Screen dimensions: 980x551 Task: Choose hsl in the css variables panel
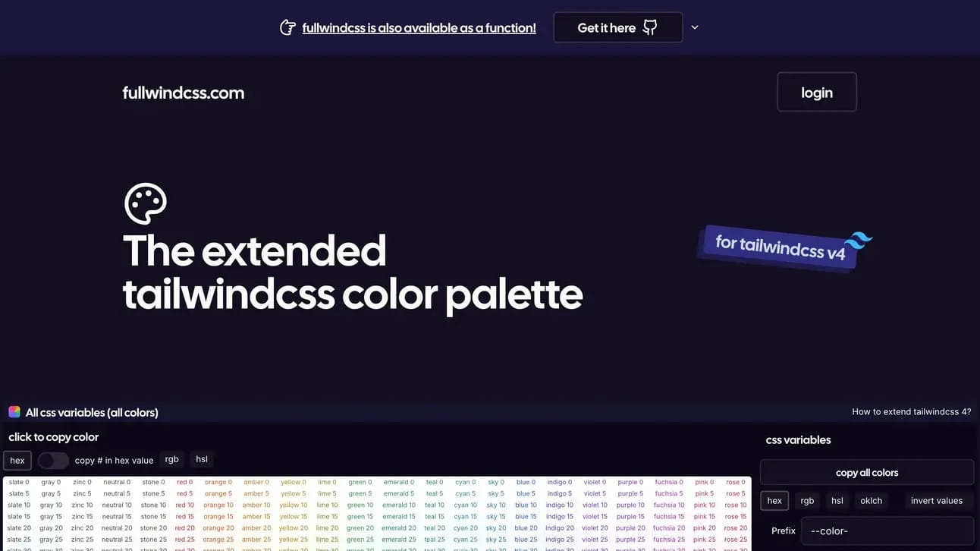coord(837,501)
